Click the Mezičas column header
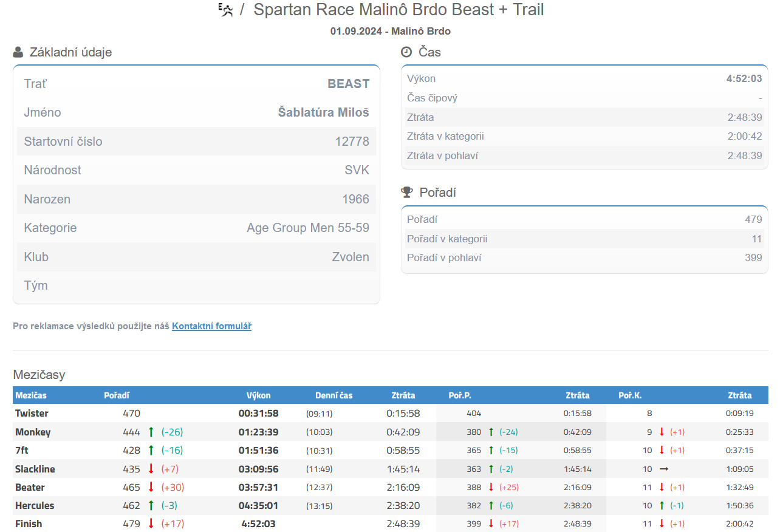This screenshot has height=532, width=783. pyautogui.click(x=31, y=395)
